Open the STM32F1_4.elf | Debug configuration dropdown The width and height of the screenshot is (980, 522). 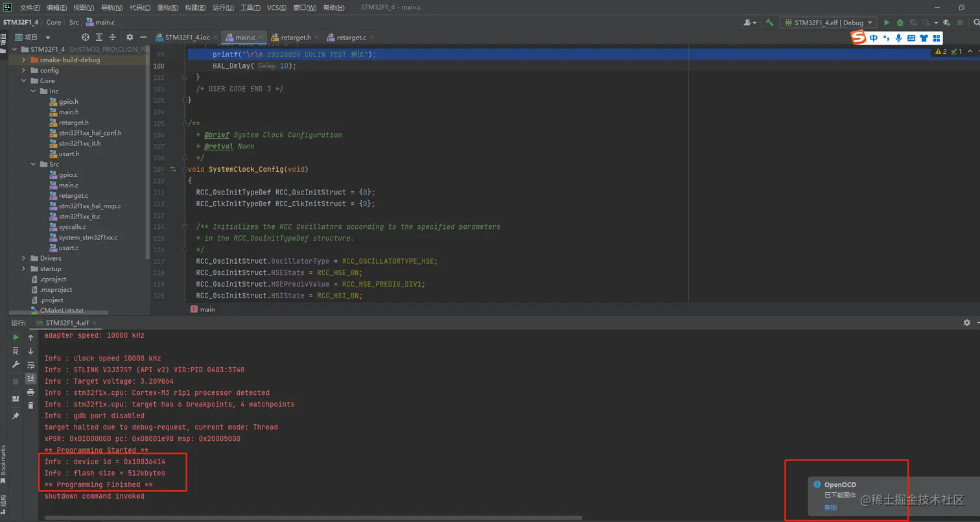tap(828, 23)
